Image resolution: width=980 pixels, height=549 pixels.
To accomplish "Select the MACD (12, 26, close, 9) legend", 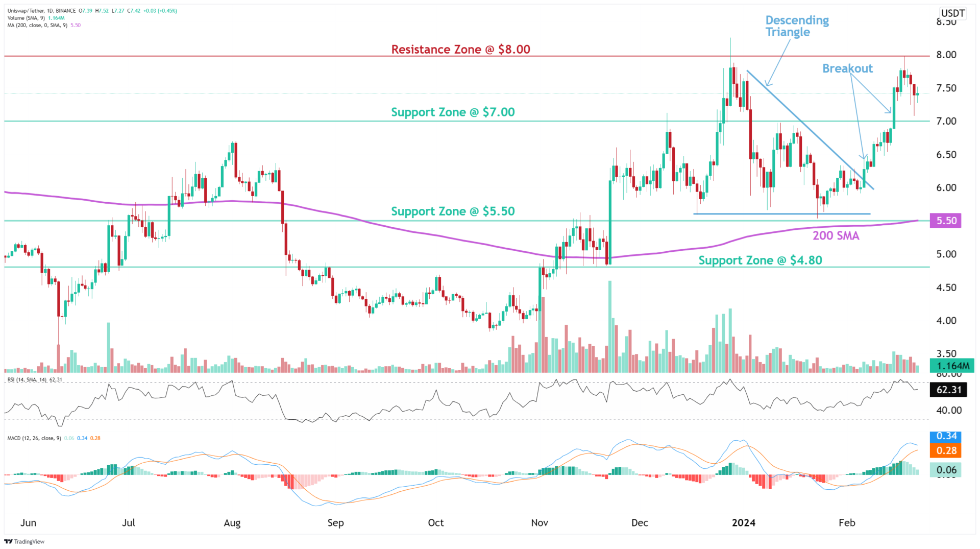I will 34,438.
